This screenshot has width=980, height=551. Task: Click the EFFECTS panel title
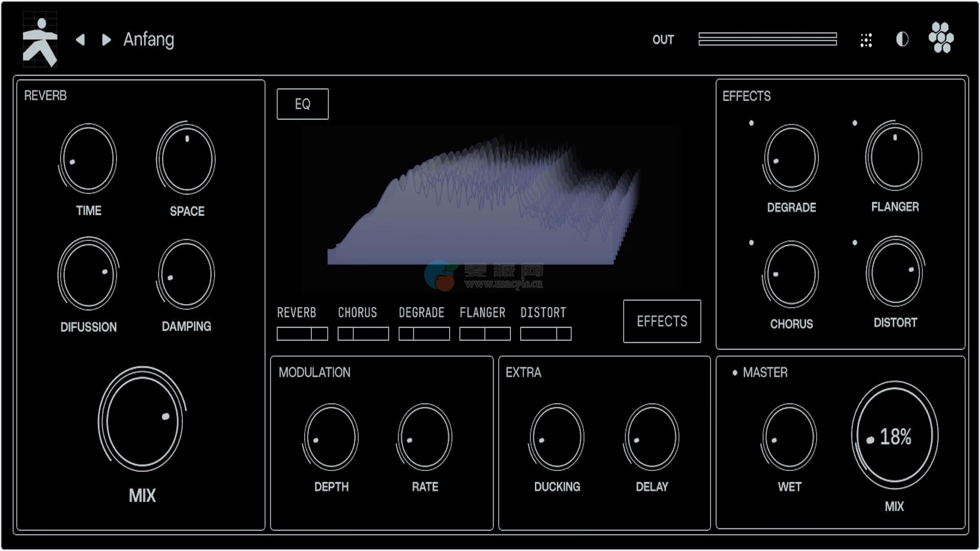coord(746,96)
